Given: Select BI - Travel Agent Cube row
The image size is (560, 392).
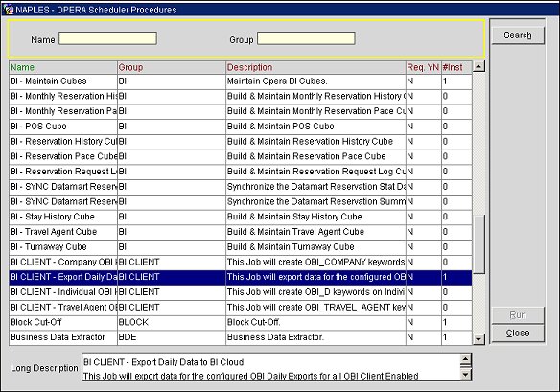Looking at the screenshot, I should (241, 232).
